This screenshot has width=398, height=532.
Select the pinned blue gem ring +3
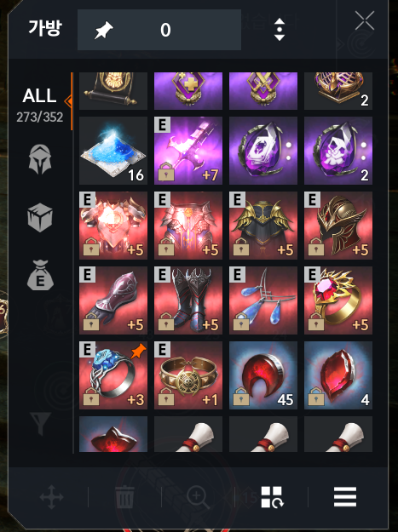(113, 375)
